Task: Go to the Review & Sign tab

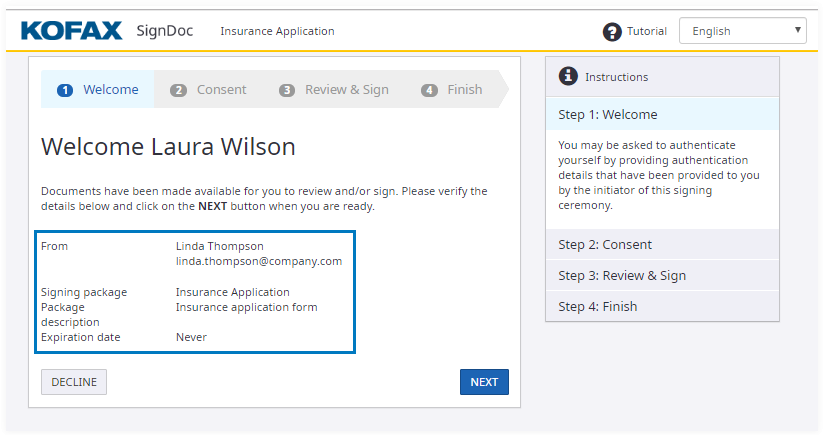Action: click(346, 90)
